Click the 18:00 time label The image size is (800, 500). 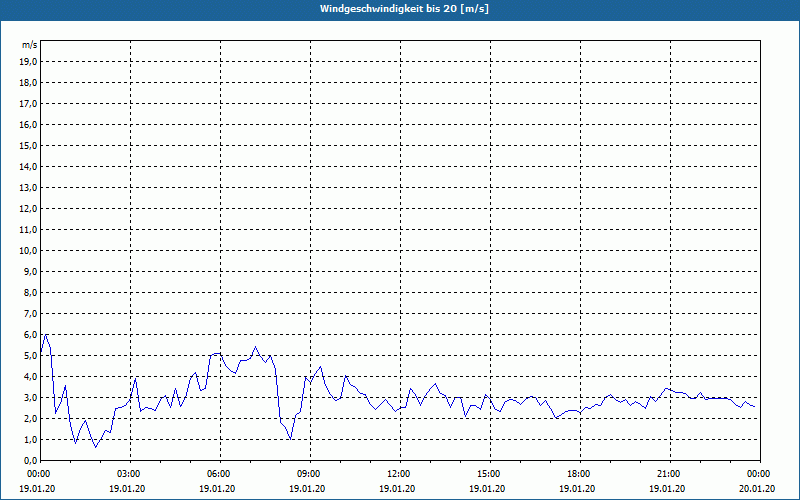click(580, 474)
